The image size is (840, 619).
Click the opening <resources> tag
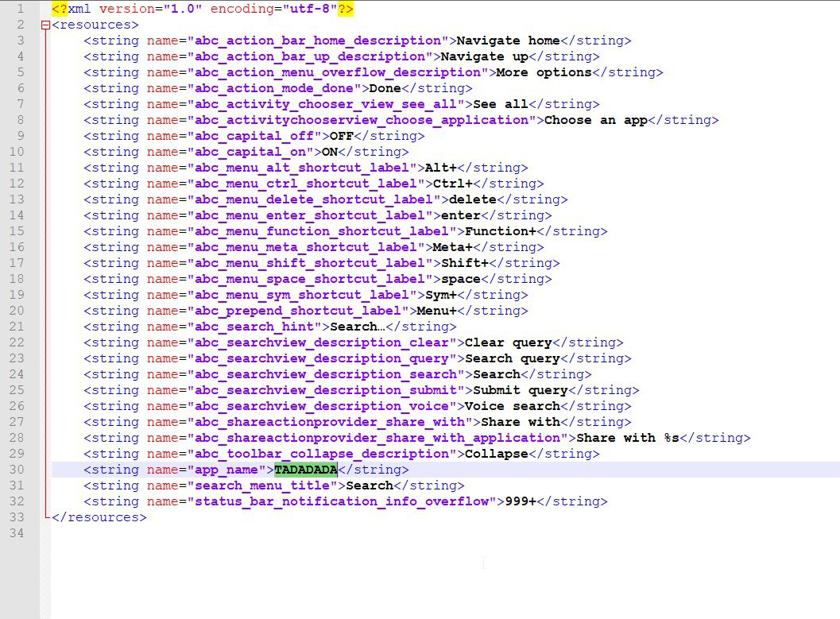95,25
